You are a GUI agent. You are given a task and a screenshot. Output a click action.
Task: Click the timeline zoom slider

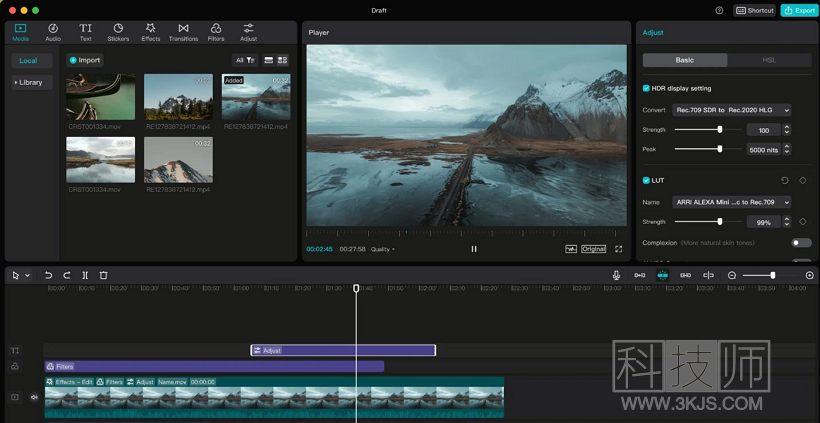(771, 275)
